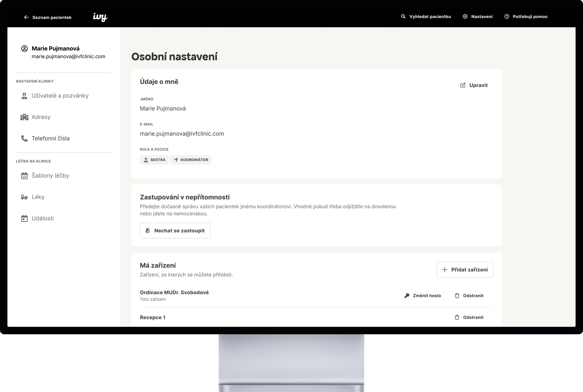This screenshot has height=392, width=583.
Task: Click the key icon for Změnit heslo
Action: (x=407, y=296)
